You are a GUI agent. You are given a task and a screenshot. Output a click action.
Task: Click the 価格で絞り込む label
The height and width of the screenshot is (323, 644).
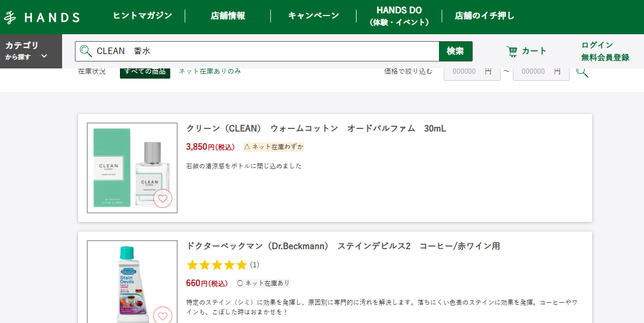(408, 71)
